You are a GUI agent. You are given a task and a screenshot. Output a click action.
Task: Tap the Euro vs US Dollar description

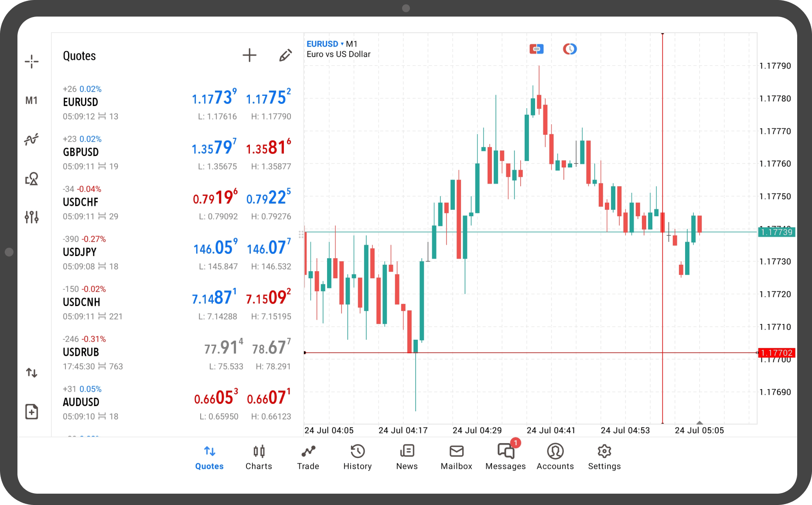pos(338,55)
